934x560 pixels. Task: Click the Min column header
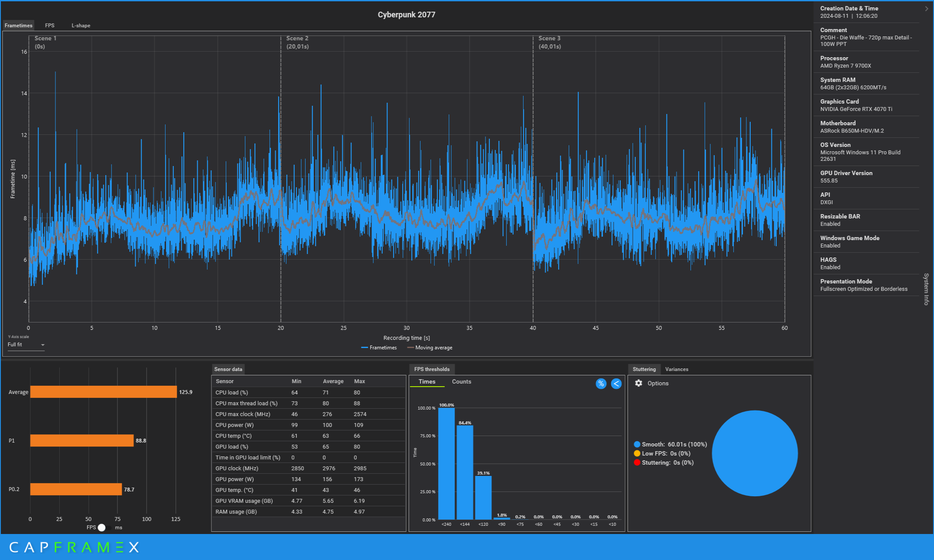tap(296, 381)
